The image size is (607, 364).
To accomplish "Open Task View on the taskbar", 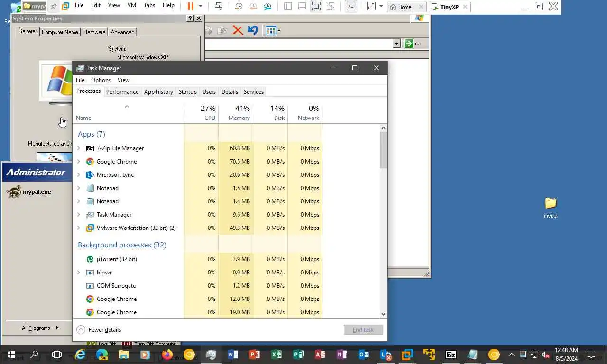I will (x=57, y=355).
